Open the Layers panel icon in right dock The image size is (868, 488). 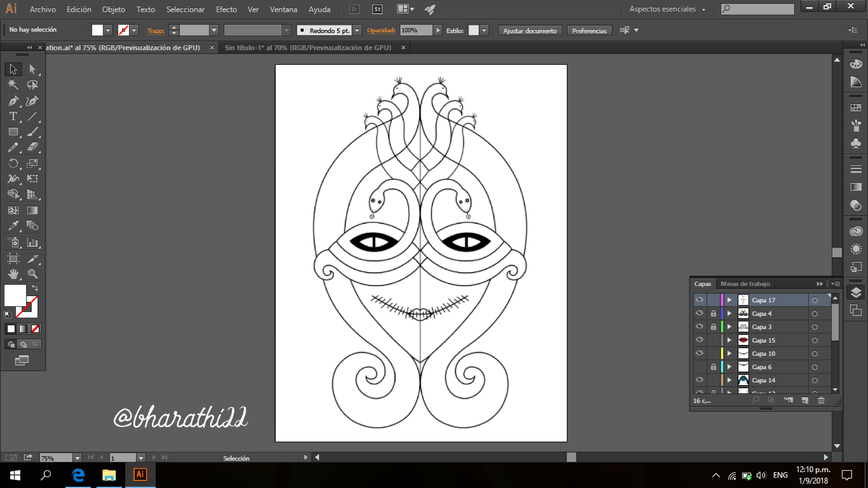(856, 292)
